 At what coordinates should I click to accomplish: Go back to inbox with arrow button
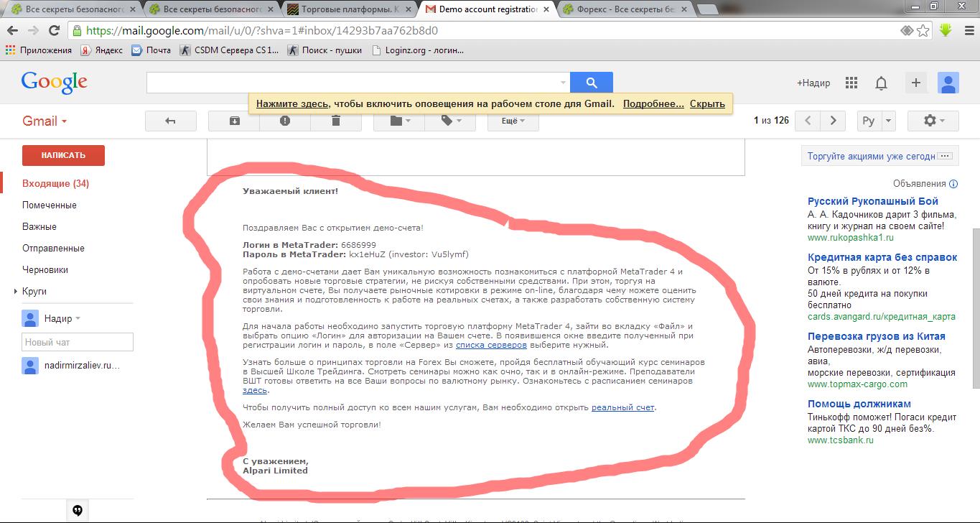point(170,121)
